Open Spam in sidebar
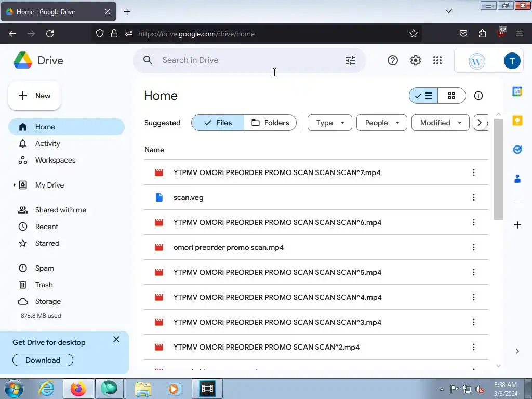The image size is (532, 399). pyautogui.click(x=66, y=268)
